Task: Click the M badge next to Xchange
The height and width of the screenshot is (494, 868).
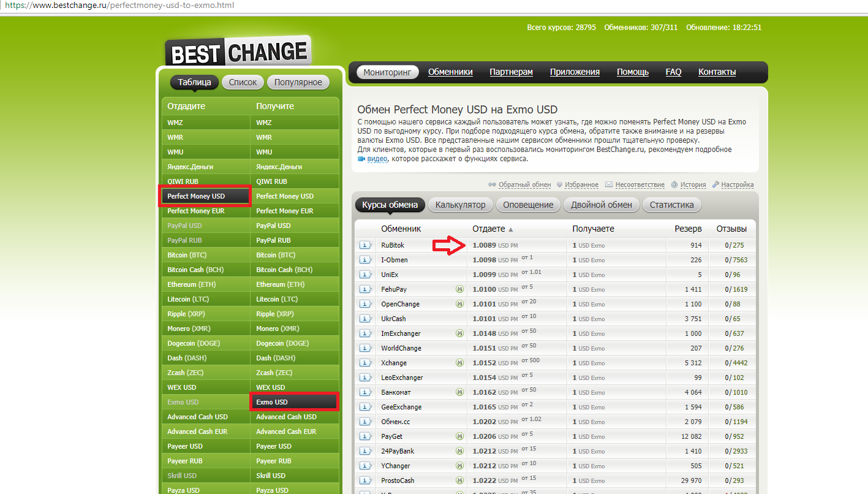Action: 459,363
